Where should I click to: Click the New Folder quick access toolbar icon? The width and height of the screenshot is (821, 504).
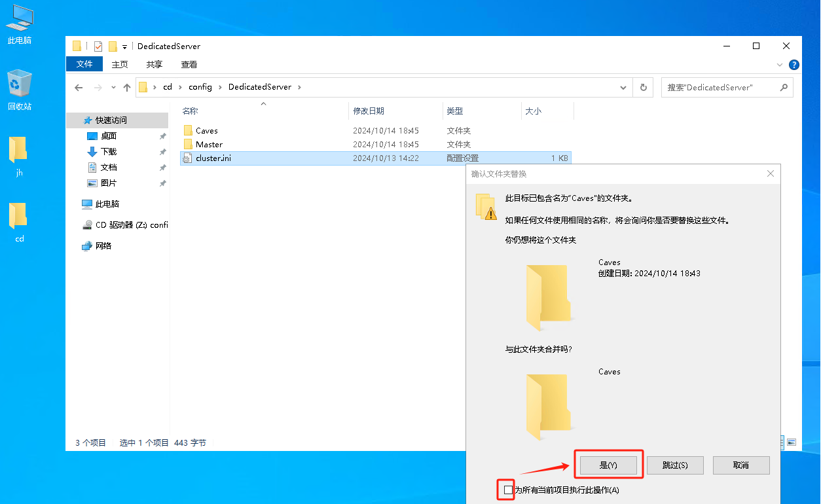113,46
